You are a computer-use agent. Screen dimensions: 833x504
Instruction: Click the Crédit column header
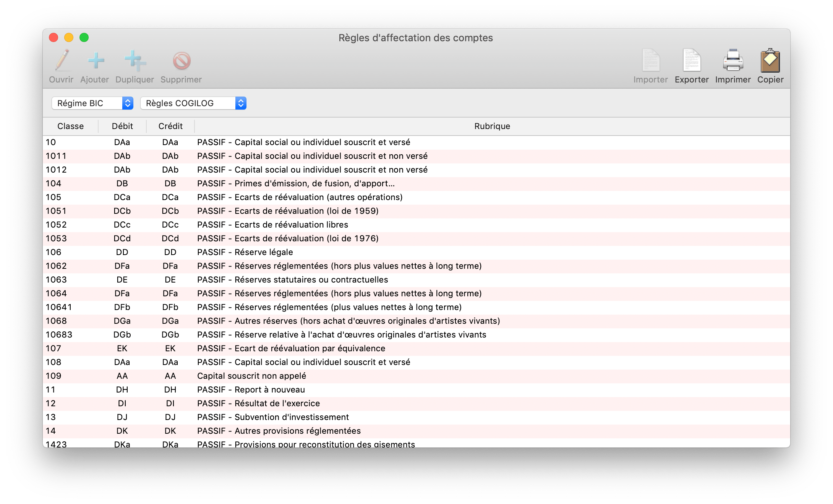tap(170, 126)
